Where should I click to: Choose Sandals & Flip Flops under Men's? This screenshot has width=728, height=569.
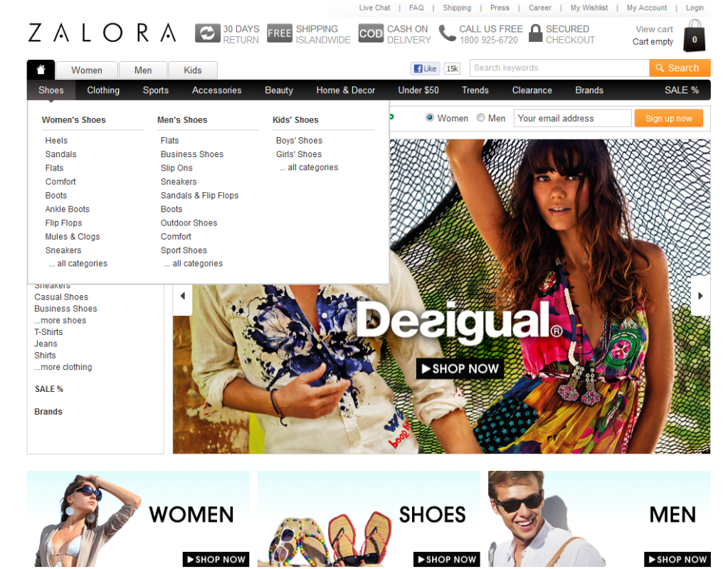pos(200,195)
